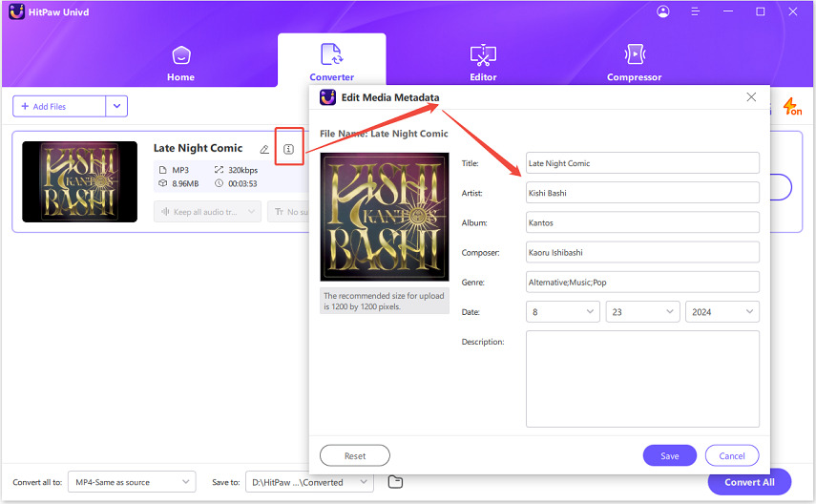Toggle the lightning acceleration icon
The height and width of the screenshot is (504, 816).
(x=792, y=107)
